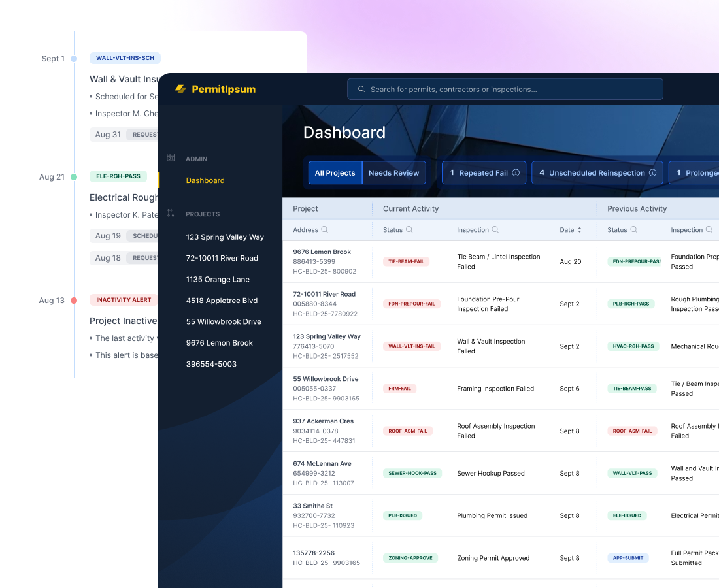The image size is (719, 588).
Task: Click the search icon in the top search bar
Action: [361, 89]
